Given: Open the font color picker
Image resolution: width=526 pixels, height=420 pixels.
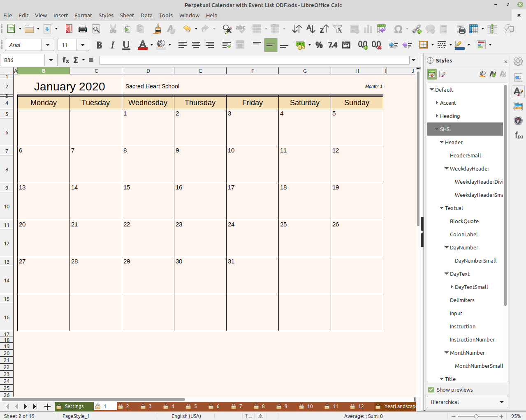Looking at the screenshot, I should coord(152,45).
